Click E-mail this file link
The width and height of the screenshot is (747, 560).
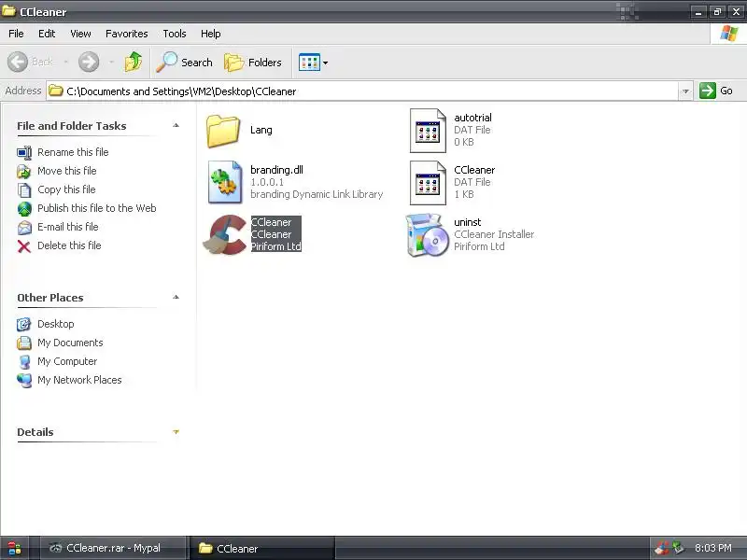tap(67, 227)
